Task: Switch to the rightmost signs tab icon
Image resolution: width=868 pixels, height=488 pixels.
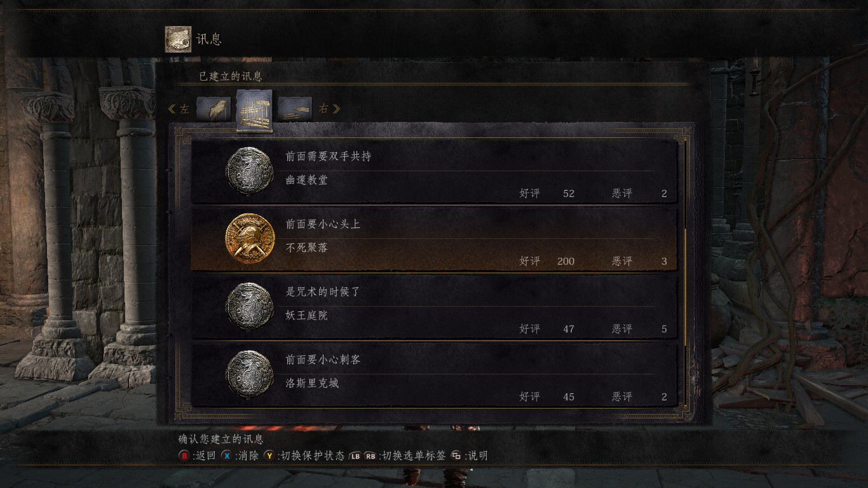Action: (x=295, y=109)
